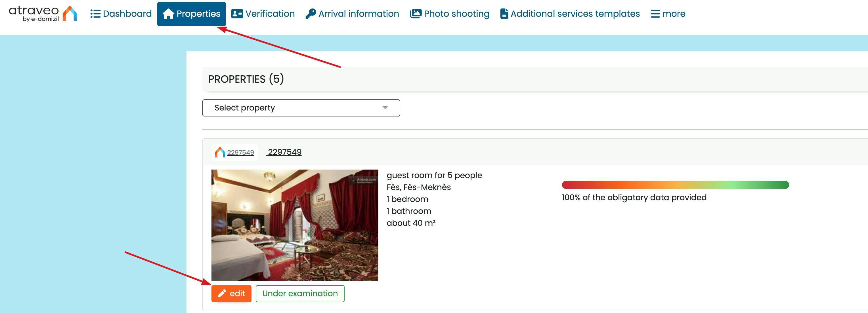Click the Arrival information key icon

[310, 14]
